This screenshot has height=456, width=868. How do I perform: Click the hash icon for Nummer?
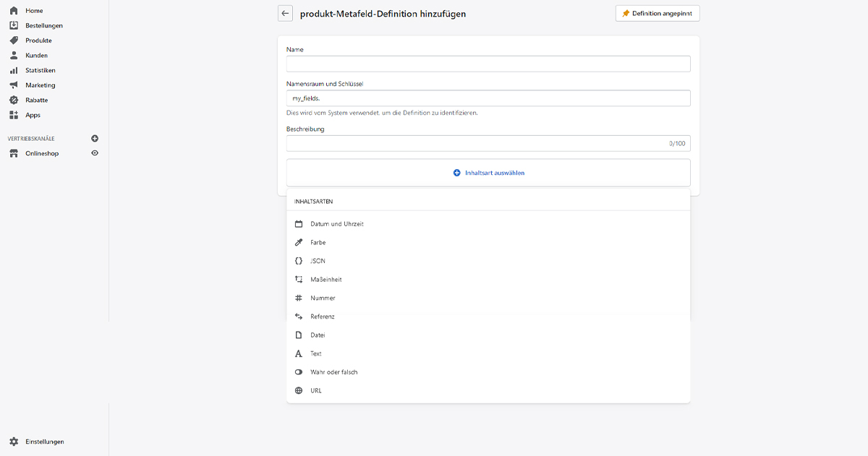pyautogui.click(x=299, y=298)
